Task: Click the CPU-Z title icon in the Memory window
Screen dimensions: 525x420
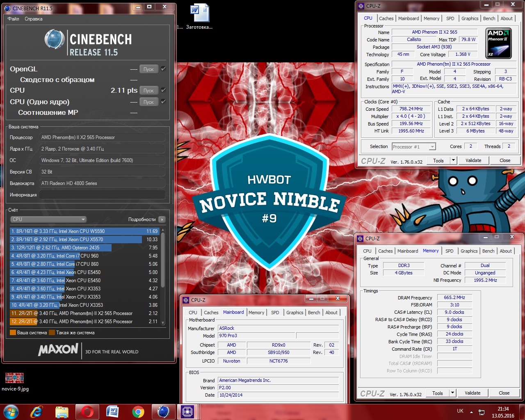Action: [x=360, y=238]
